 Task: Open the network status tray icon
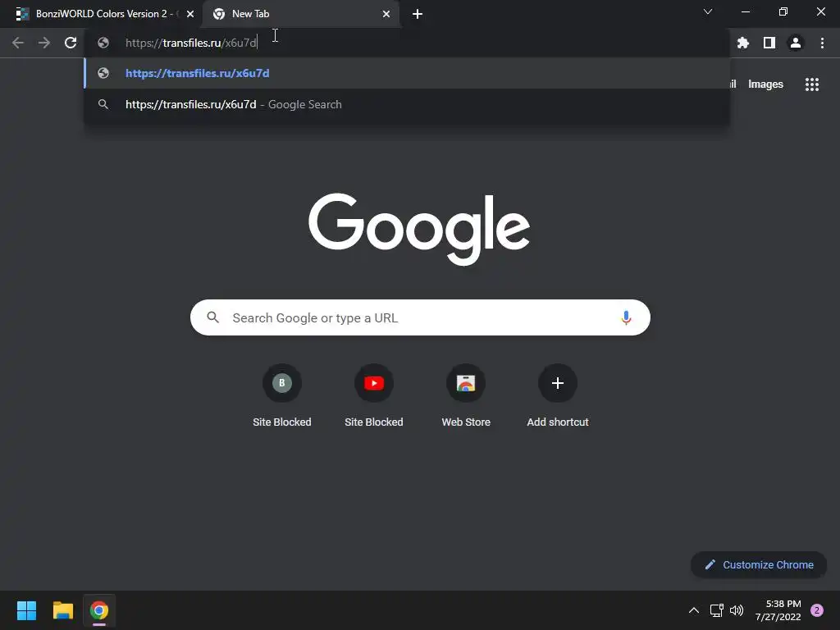pos(716,610)
